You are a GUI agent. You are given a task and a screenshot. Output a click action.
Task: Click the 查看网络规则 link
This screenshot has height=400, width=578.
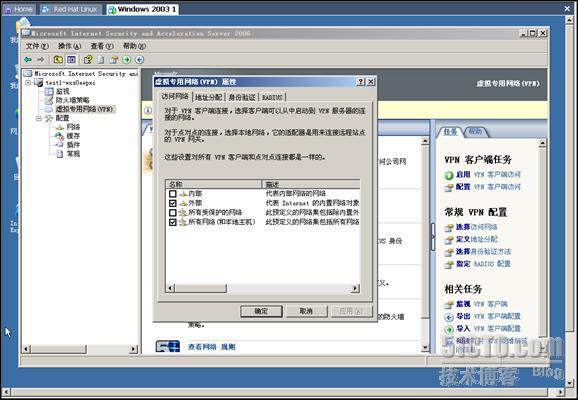pyautogui.click(x=212, y=347)
